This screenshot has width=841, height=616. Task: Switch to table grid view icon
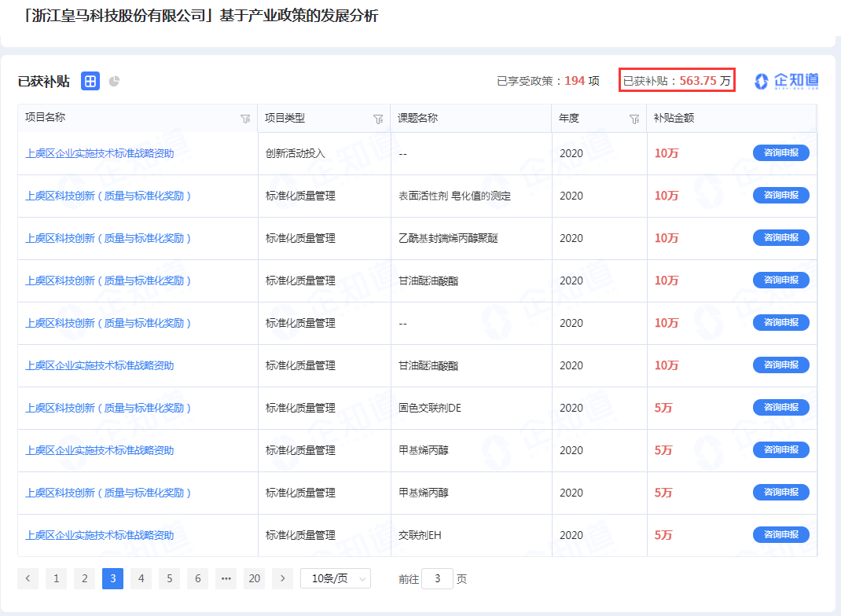click(90, 81)
